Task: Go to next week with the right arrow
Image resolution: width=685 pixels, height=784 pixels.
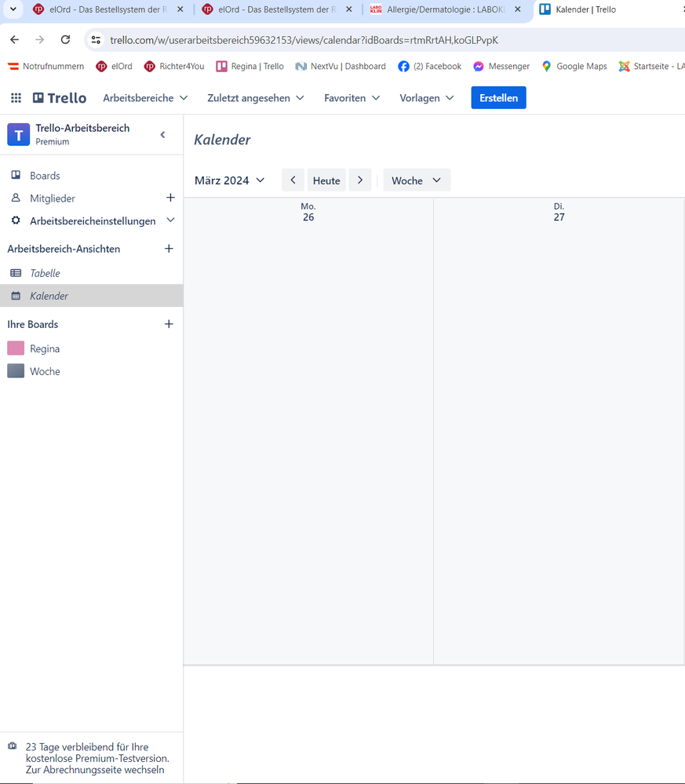Action: click(360, 180)
